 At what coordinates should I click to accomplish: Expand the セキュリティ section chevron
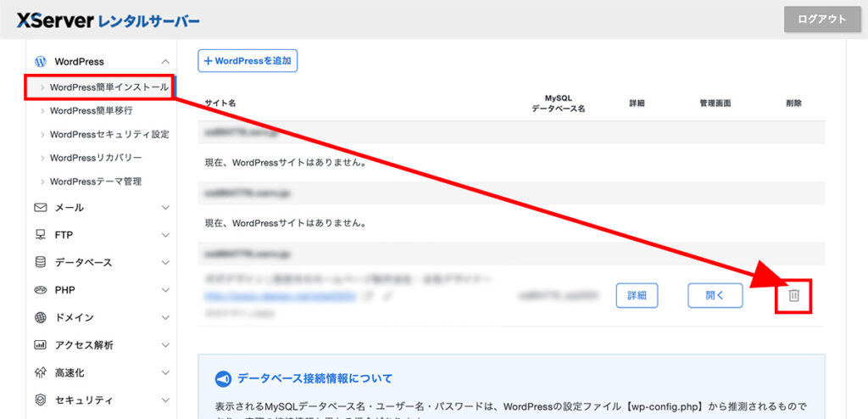pyautogui.click(x=165, y=399)
